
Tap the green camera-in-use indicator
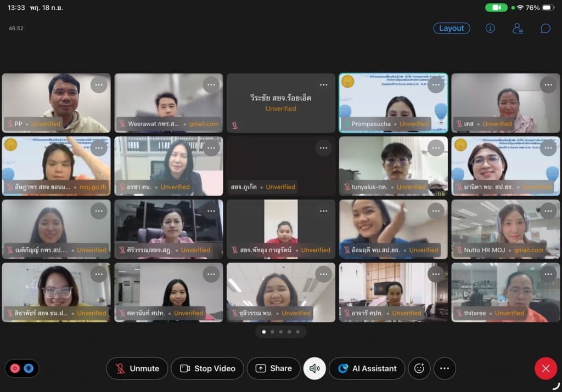coord(496,8)
